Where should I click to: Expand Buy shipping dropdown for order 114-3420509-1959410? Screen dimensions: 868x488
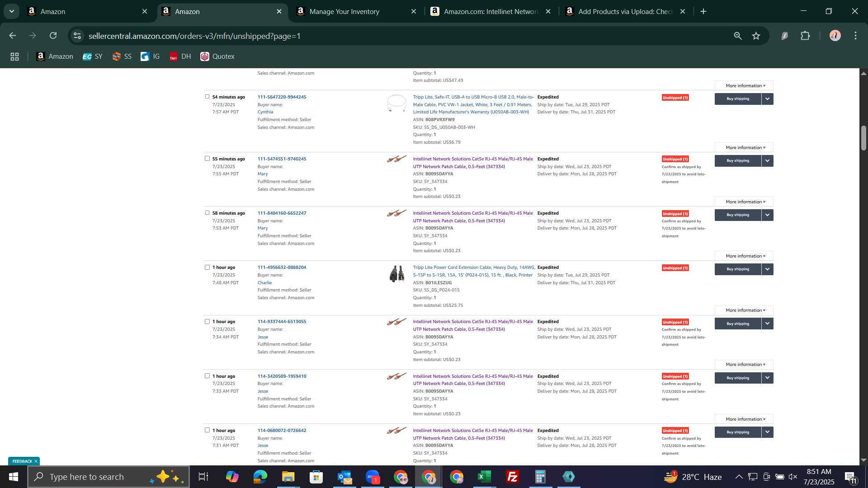pyautogui.click(x=767, y=378)
